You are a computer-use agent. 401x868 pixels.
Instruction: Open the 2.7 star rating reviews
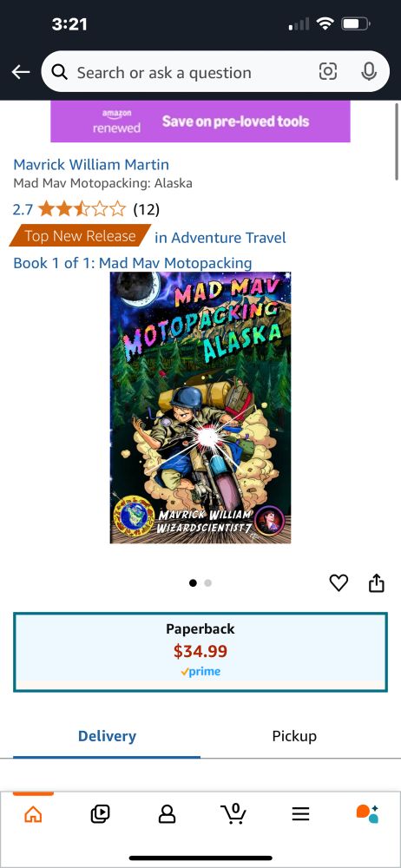click(86, 209)
